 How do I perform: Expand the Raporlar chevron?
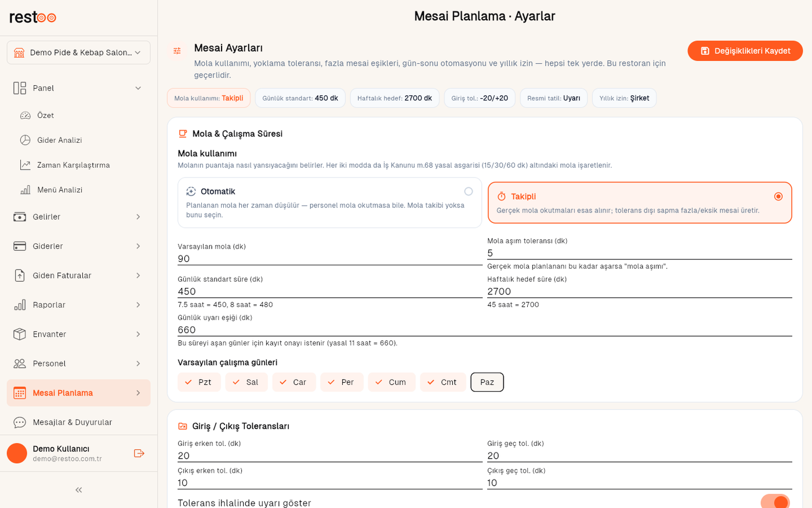[x=138, y=305]
